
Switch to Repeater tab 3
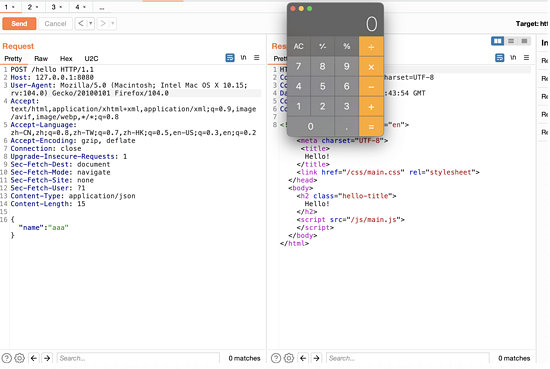coord(56,7)
